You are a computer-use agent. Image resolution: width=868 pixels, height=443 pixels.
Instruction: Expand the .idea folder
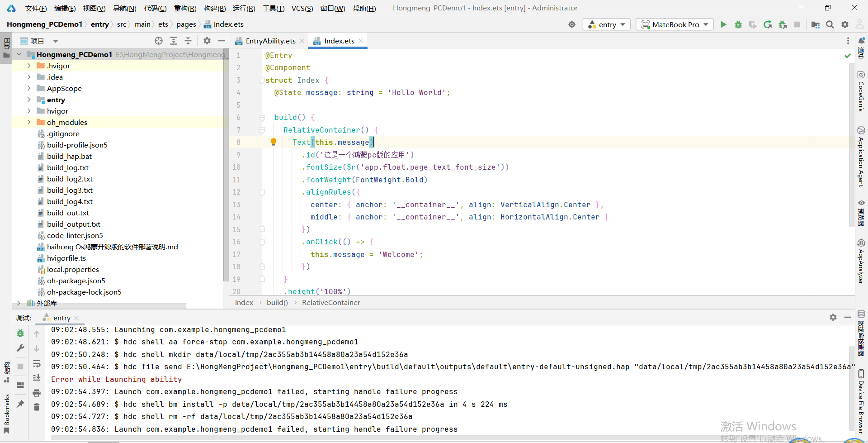click(x=29, y=77)
